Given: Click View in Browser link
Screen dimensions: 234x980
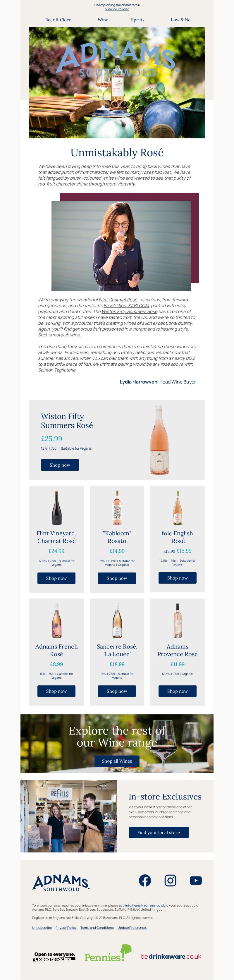Looking at the screenshot, I should point(117,9).
